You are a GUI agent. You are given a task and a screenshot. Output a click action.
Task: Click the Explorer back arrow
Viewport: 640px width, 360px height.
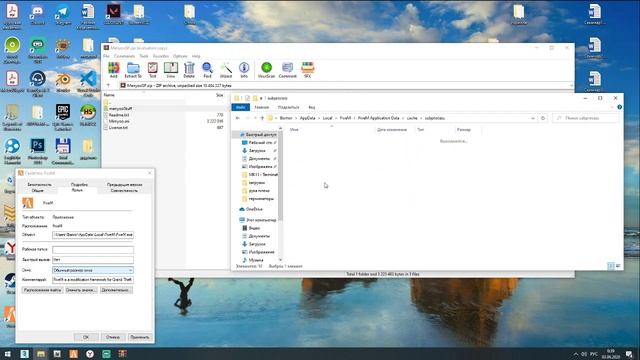238,118
